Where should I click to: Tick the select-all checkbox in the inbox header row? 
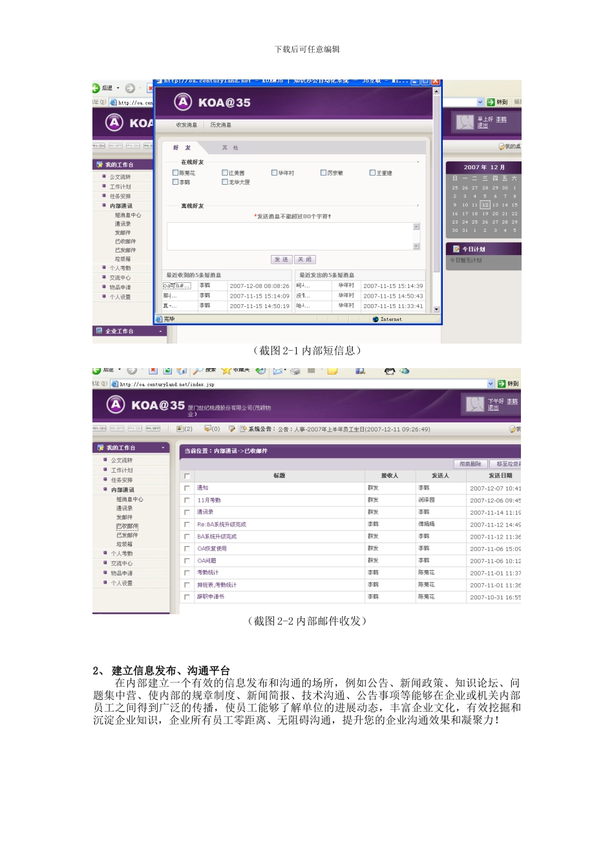pyautogui.click(x=187, y=476)
